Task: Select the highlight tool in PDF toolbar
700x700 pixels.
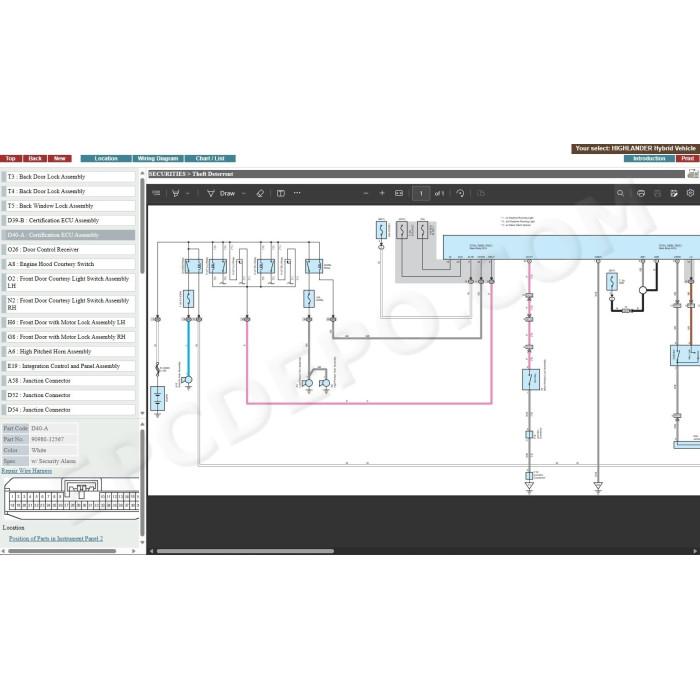Action: [x=175, y=193]
